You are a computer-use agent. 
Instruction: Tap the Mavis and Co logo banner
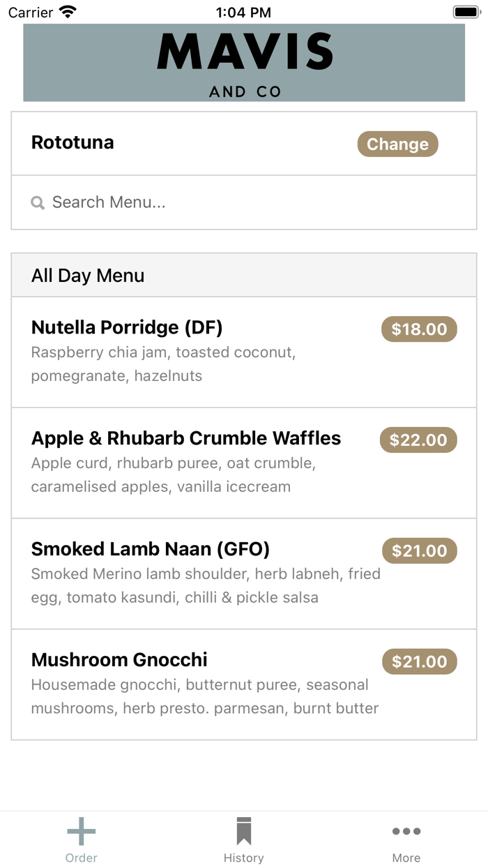[244, 63]
